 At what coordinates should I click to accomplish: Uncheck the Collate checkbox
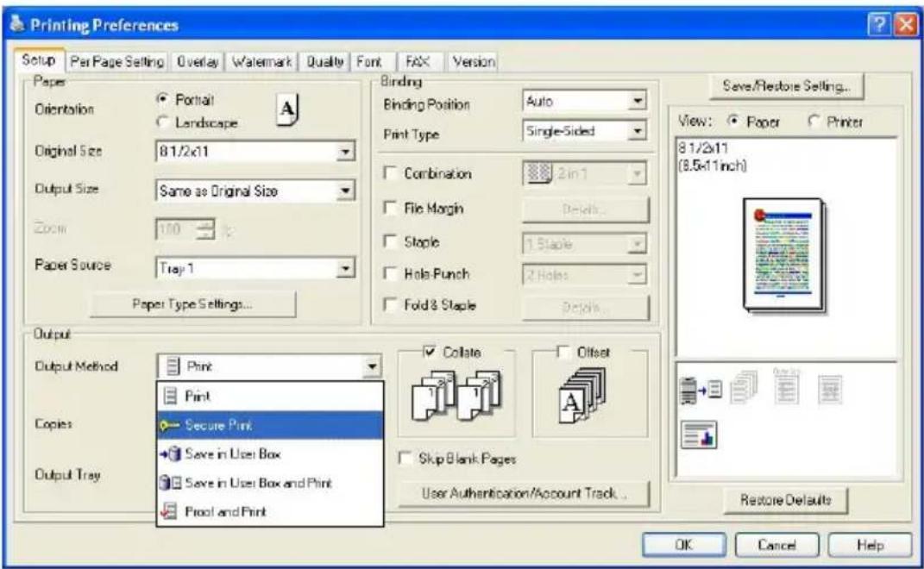click(x=431, y=352)
